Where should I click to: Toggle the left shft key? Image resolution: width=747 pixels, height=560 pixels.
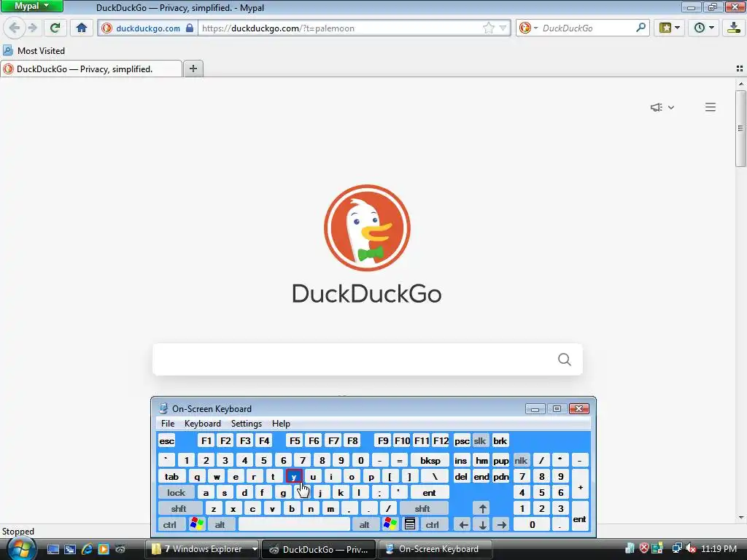click(x=179, y=508)
